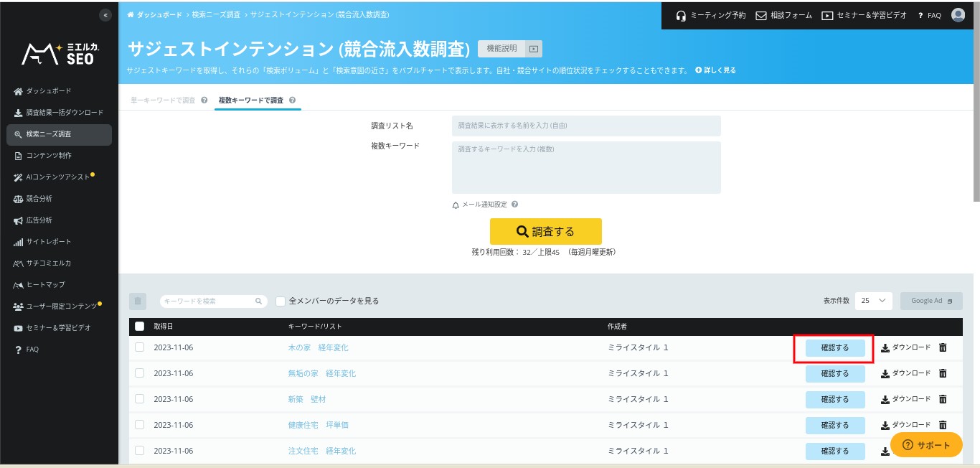Click the video icon beside 機能説明
980x468 pixels.
533,49
